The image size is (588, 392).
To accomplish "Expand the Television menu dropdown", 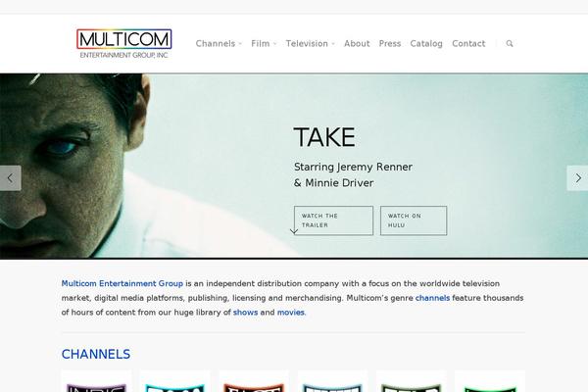I will [310, 43].
